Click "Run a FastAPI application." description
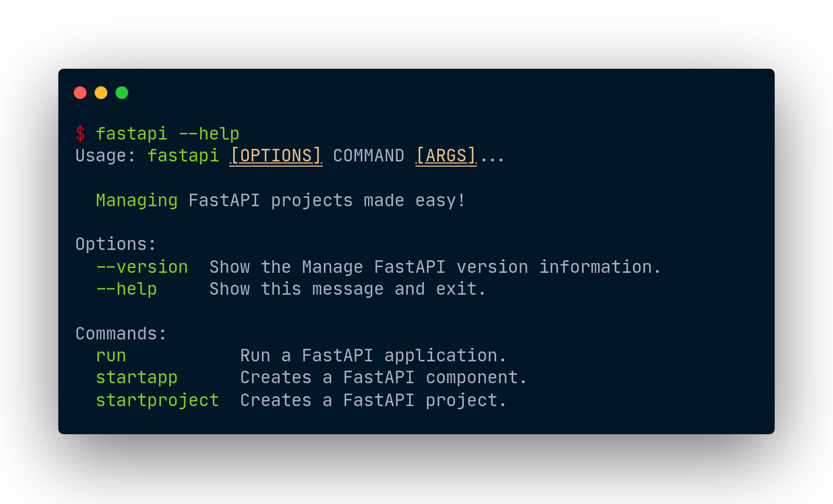833x504 pixels. pos(373,356)
